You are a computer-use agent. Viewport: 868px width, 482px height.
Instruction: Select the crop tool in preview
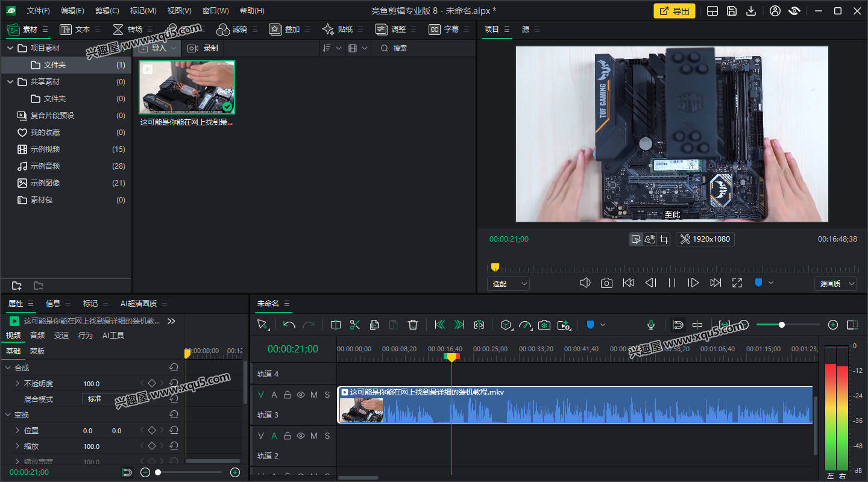click(x=664, y=239)
